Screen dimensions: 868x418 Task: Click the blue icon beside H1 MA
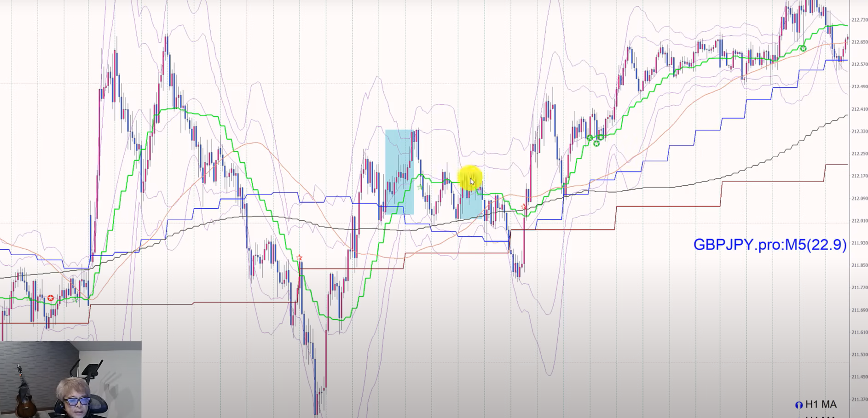pos(799,405)
